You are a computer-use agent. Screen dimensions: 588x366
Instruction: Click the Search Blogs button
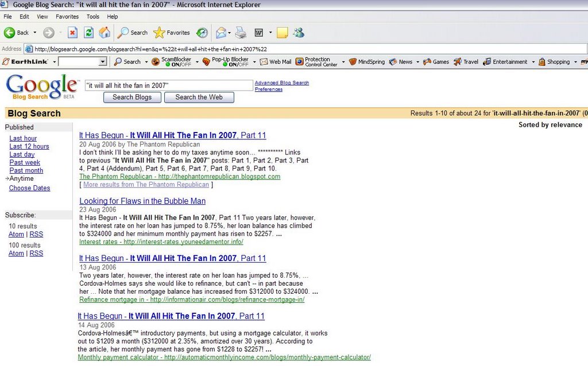133,98
